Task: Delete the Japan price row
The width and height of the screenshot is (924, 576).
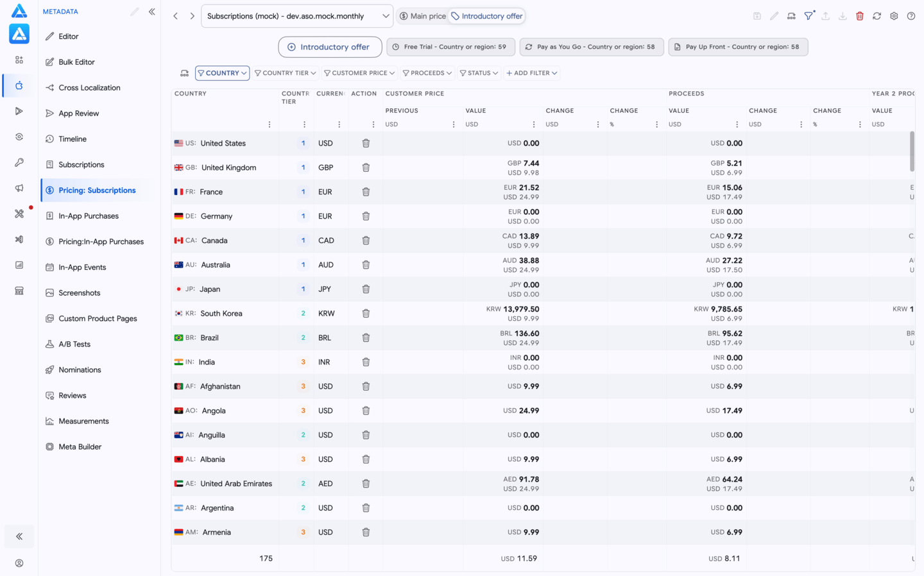Action: click(x=366, y=289)
